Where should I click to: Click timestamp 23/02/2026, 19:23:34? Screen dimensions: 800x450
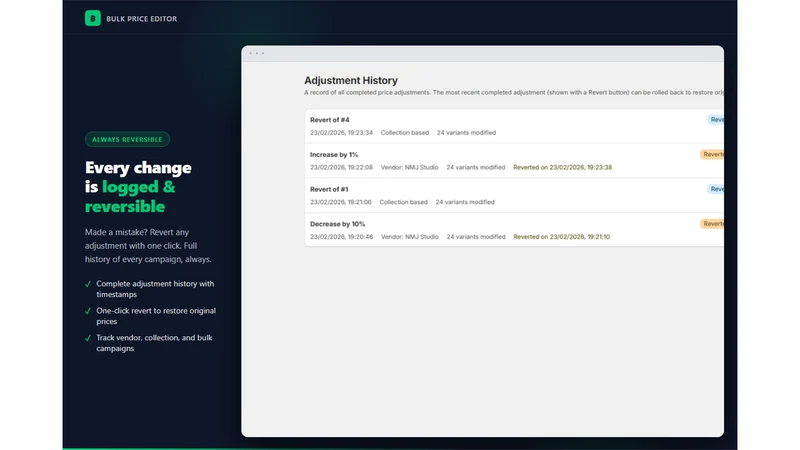pyautogui.click(x=341, y=133)
